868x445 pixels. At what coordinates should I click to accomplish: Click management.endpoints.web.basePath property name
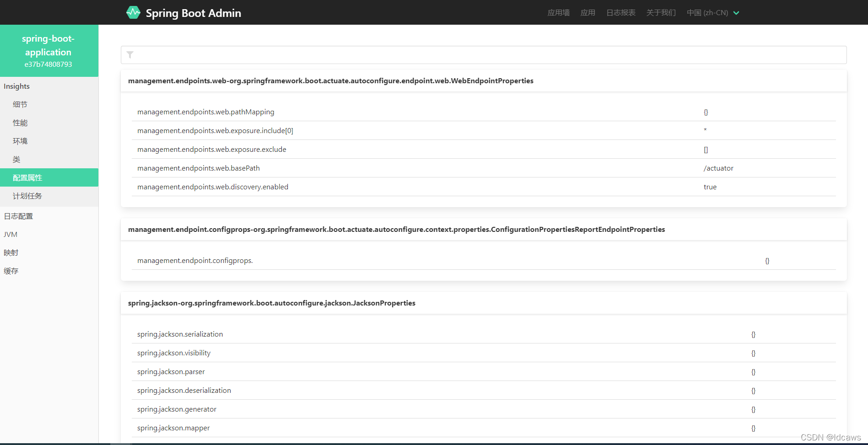pos(199,168)
